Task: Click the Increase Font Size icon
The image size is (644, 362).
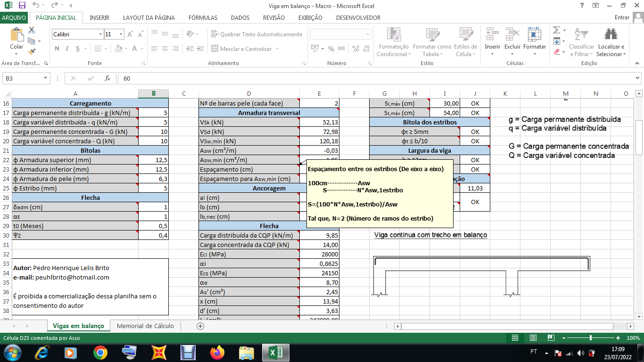Action: pos(131,34)
